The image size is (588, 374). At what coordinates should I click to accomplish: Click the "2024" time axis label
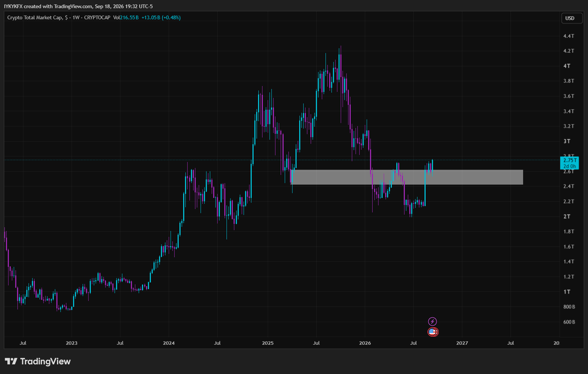click(x=169, y=344)
